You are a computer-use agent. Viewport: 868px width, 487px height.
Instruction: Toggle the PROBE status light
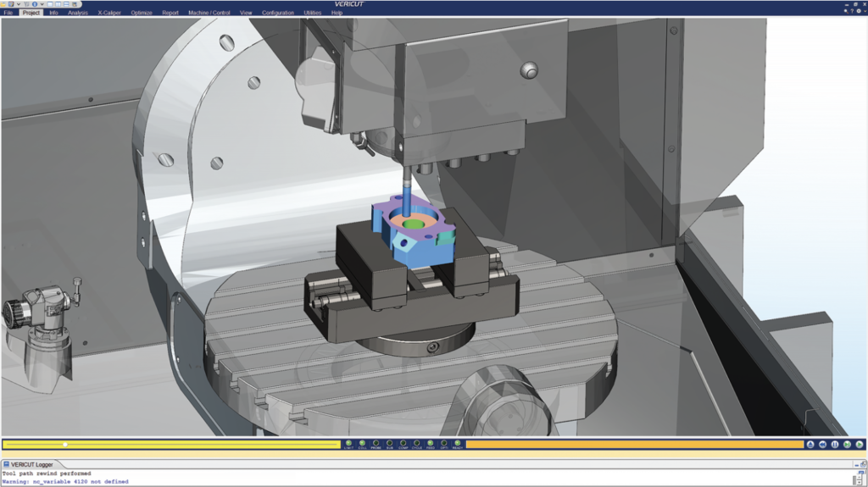pyautogui.click(x=376, y=444)
